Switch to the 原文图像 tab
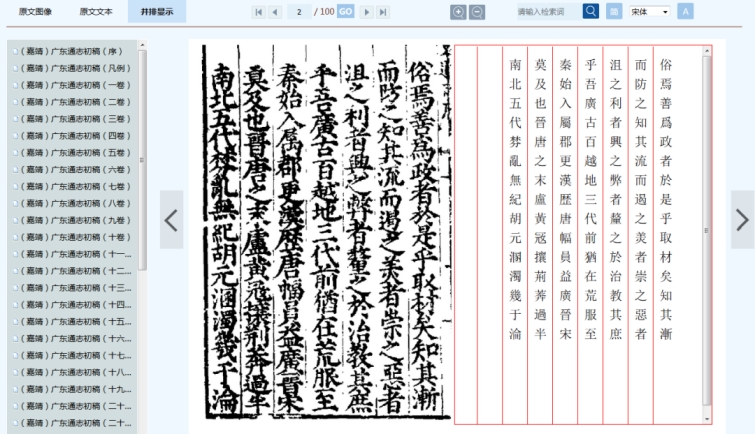 coord(36,12)
